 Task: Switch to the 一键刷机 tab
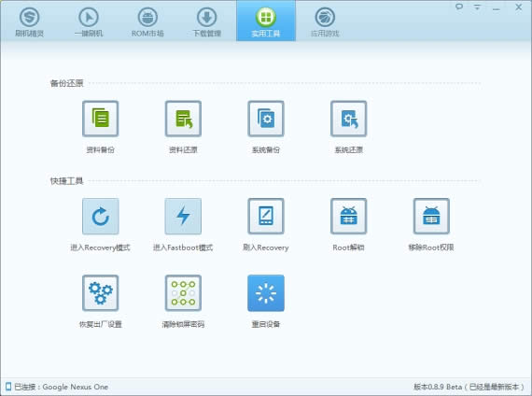(x=89, y=21)
